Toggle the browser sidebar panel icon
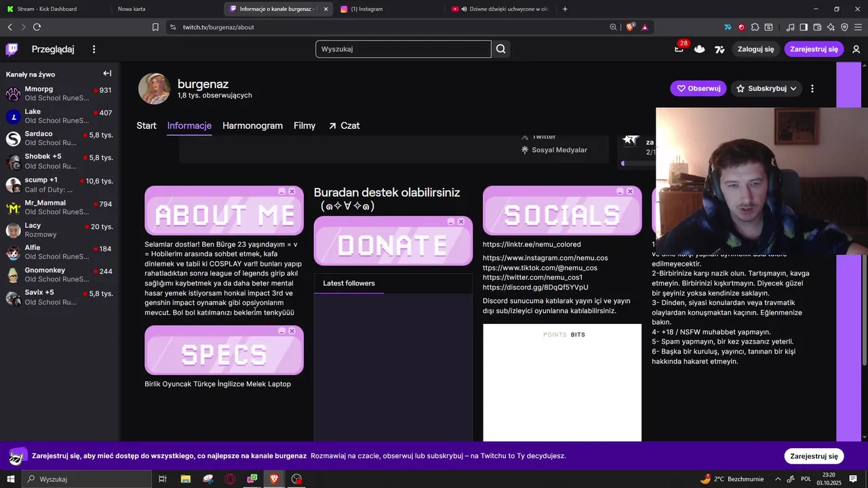 click(x=804, y=27)
